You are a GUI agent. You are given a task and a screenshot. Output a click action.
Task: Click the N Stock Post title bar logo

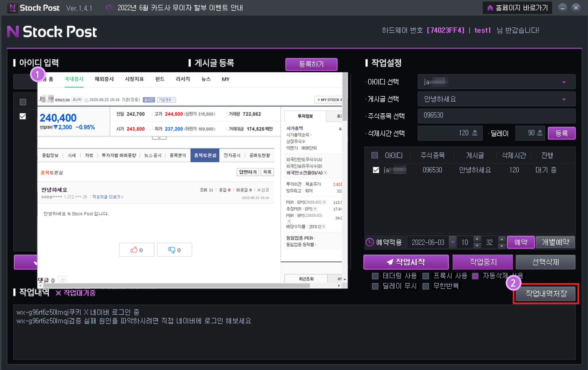click(12, 8)
